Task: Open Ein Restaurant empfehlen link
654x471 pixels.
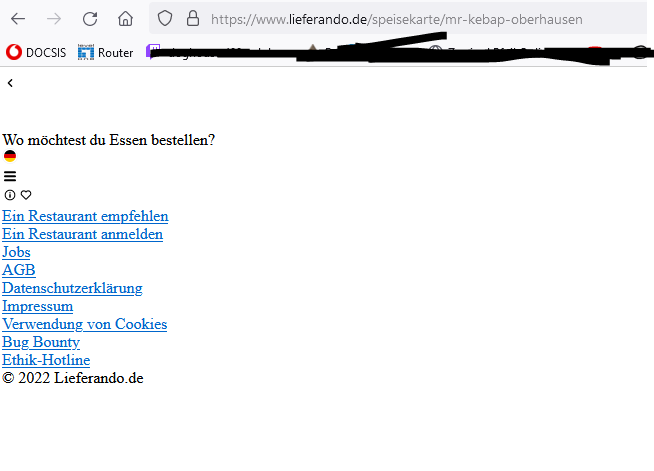Action: tap(85, 216)
